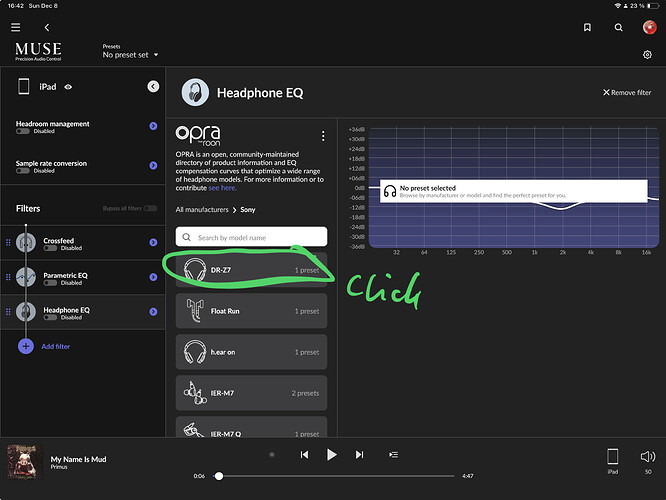Grab the Crossfeed drag handle

[8, 242]
